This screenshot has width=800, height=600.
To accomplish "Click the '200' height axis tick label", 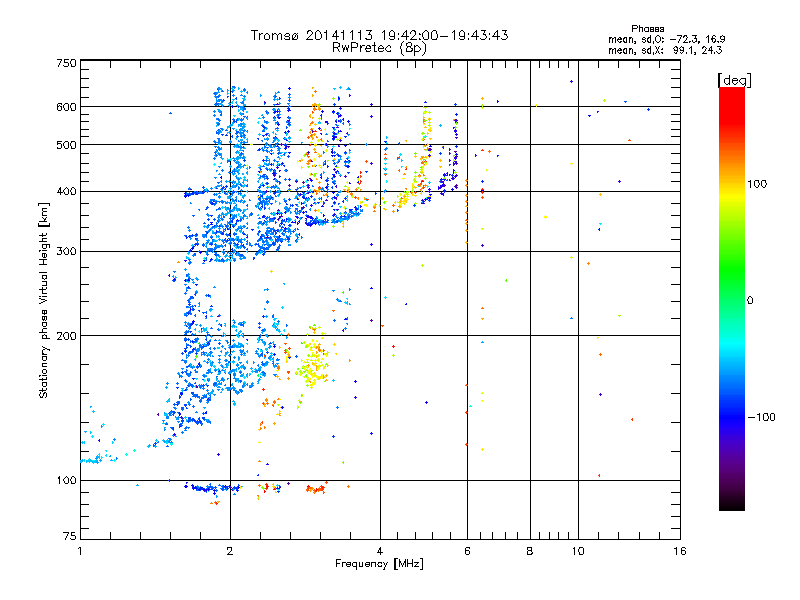I will pyautogui.click(x=66, y=336).
